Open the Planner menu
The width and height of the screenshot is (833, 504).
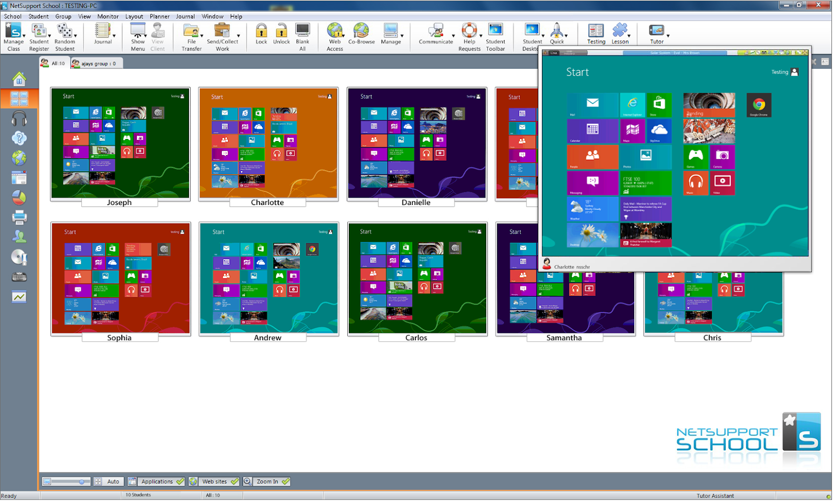point(159,16)
